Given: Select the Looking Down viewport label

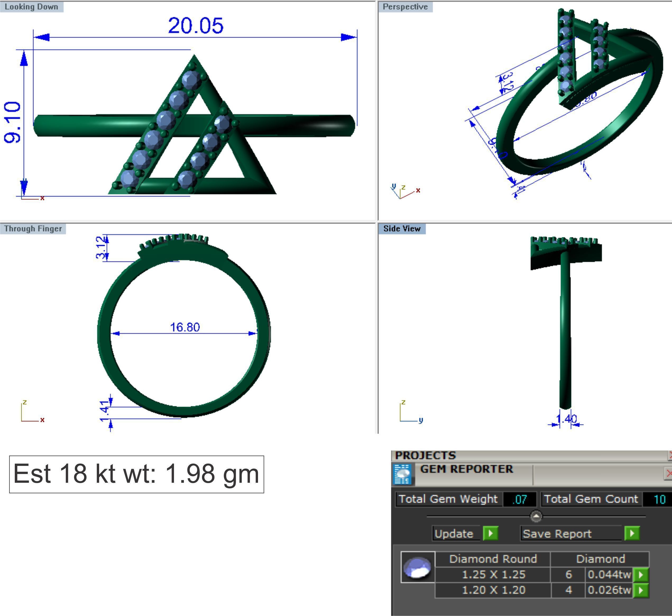Looking at the screenshot, I should (x=32, y=7).
